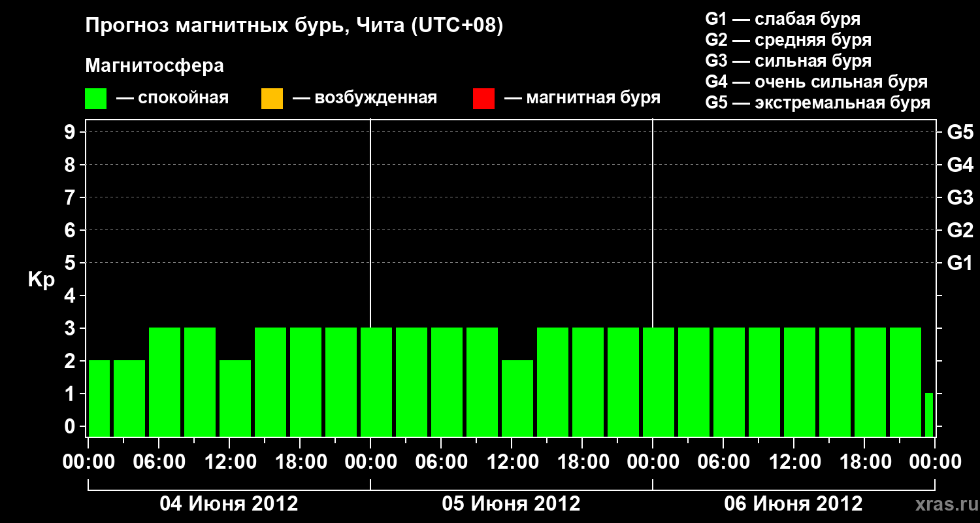Click the '06 Июня 2012' date label
Screen dimensions: 980x523
click(794, 504)
